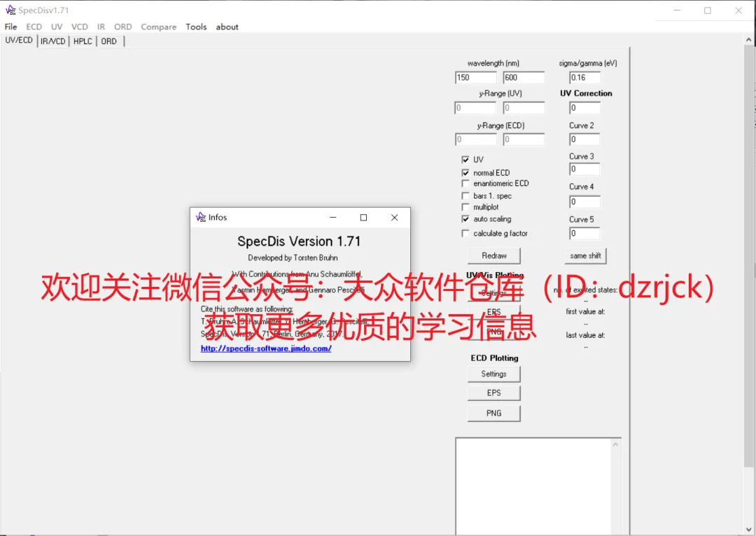Open the specdis-software.jimdo.com link
The width and height of the screenshot is (756, 536).
266,348
